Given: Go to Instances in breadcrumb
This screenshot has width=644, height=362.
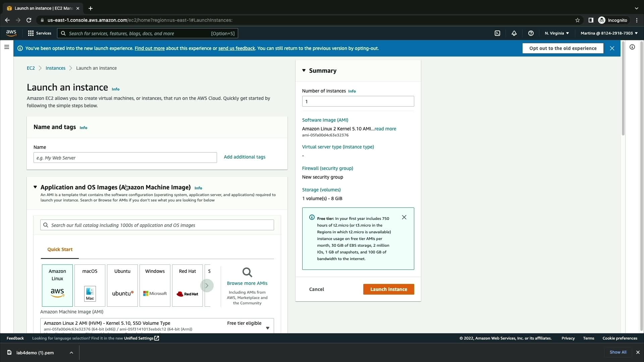Looking at the screenshot, I should [x=55, y=68].
